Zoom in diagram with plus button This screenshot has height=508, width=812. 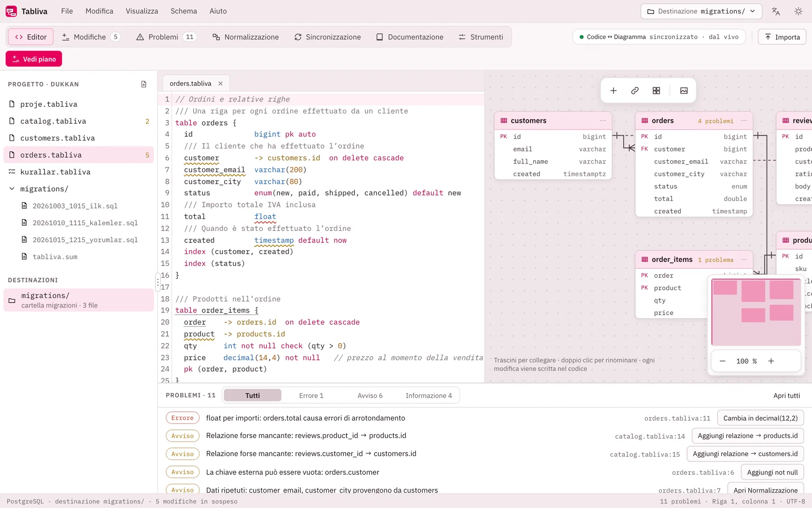coord(771,361)
